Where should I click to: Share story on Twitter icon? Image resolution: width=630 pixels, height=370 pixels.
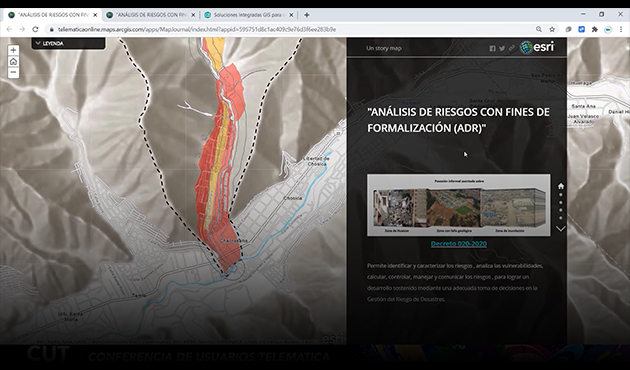tap(502, 48)
